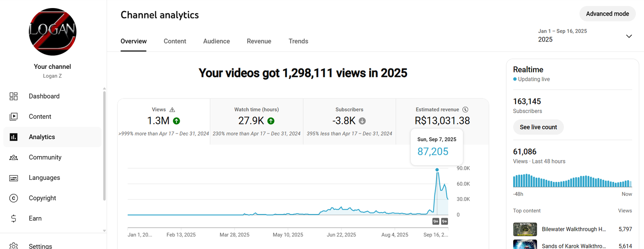The width and height of the screenshot is (644, 249).
Task: Click the sidebar vertical scrollbar
Action: tap(104, 146)
